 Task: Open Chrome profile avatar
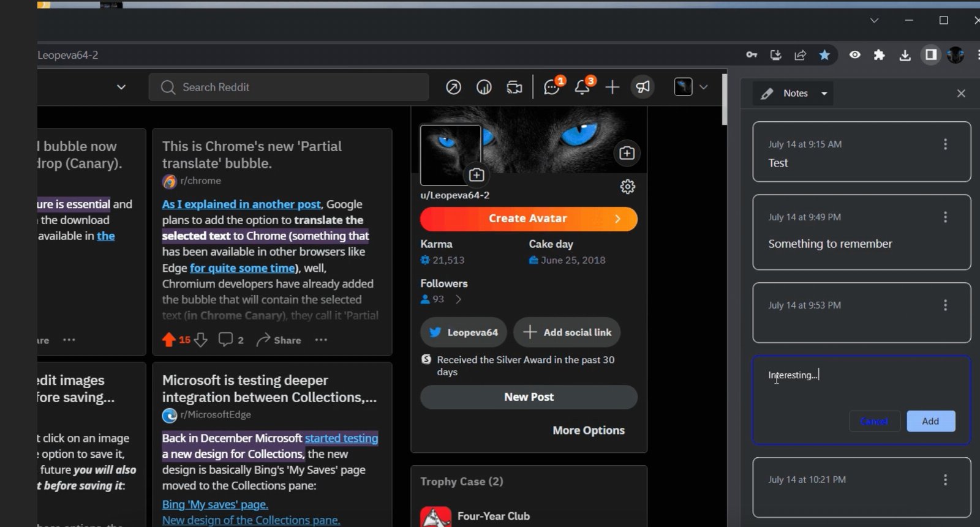(956, 55)
